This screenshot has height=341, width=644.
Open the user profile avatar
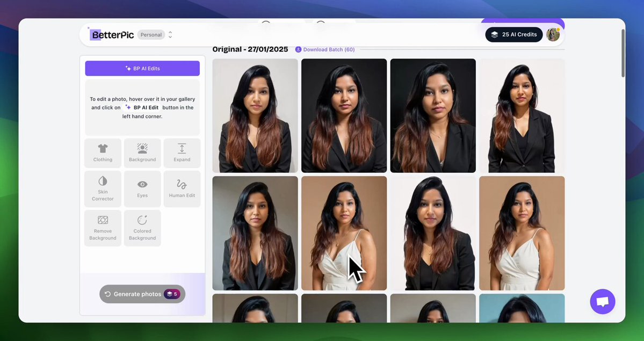553,34
